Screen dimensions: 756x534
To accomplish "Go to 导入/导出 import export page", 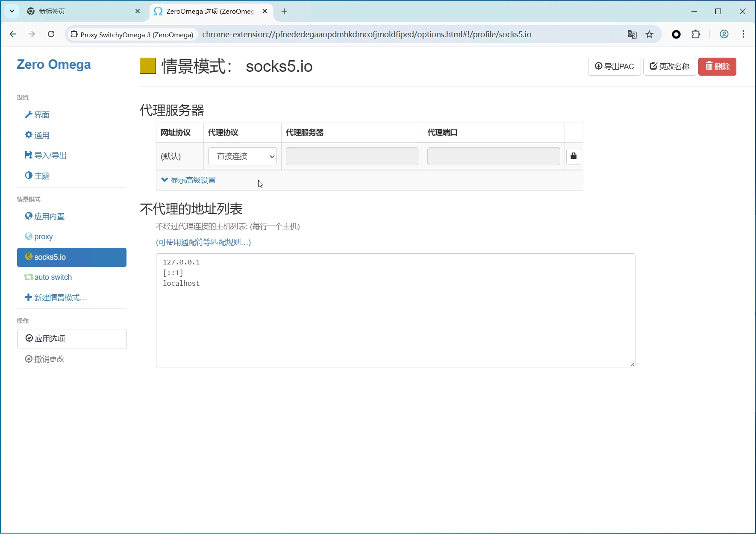I will coord(46,156).
